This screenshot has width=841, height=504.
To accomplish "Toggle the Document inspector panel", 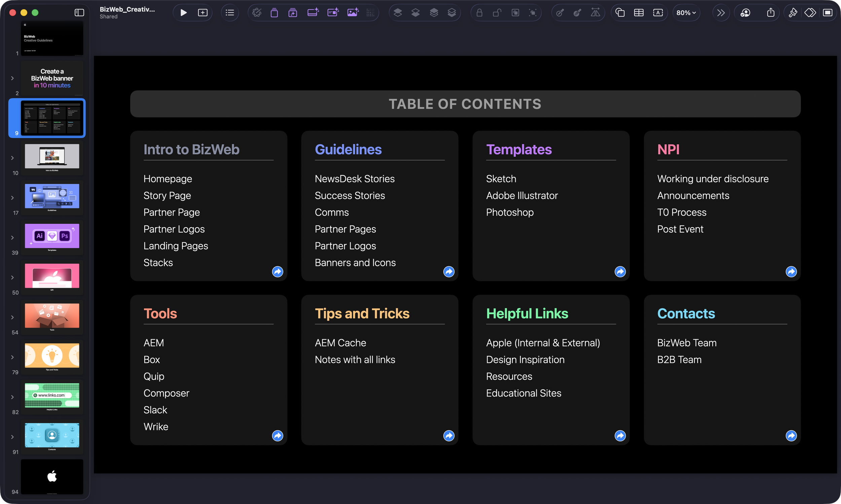I will (x=828, y=13).
